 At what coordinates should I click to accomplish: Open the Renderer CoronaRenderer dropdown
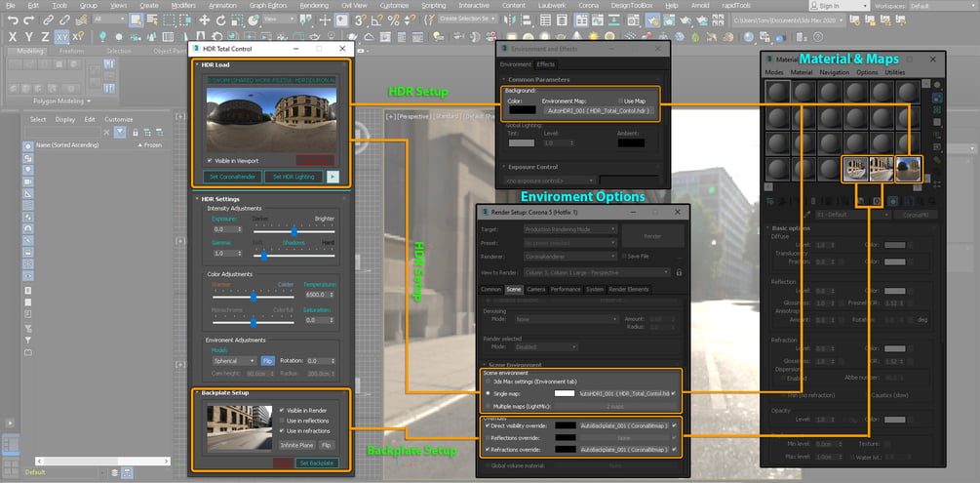570,256
